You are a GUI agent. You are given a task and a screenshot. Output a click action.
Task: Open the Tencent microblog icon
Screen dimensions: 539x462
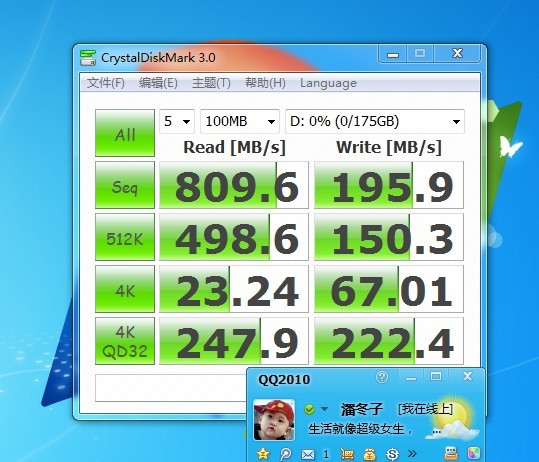pos(285,454)
